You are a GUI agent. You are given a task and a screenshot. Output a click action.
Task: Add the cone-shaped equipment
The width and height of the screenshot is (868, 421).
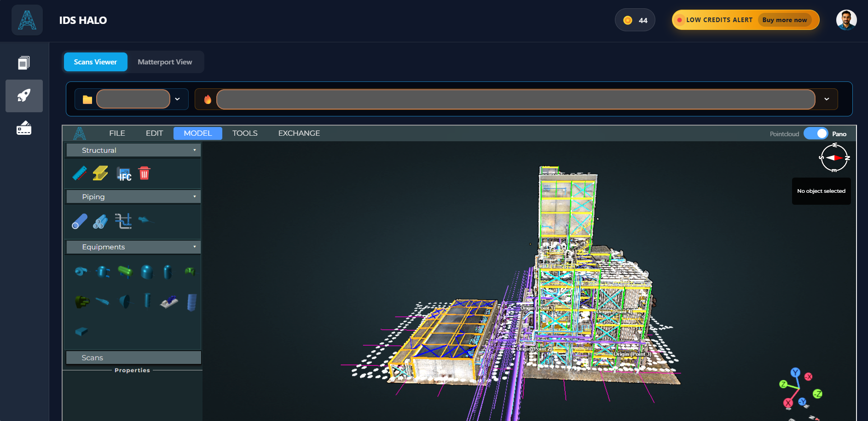click(x=125, y=301)
